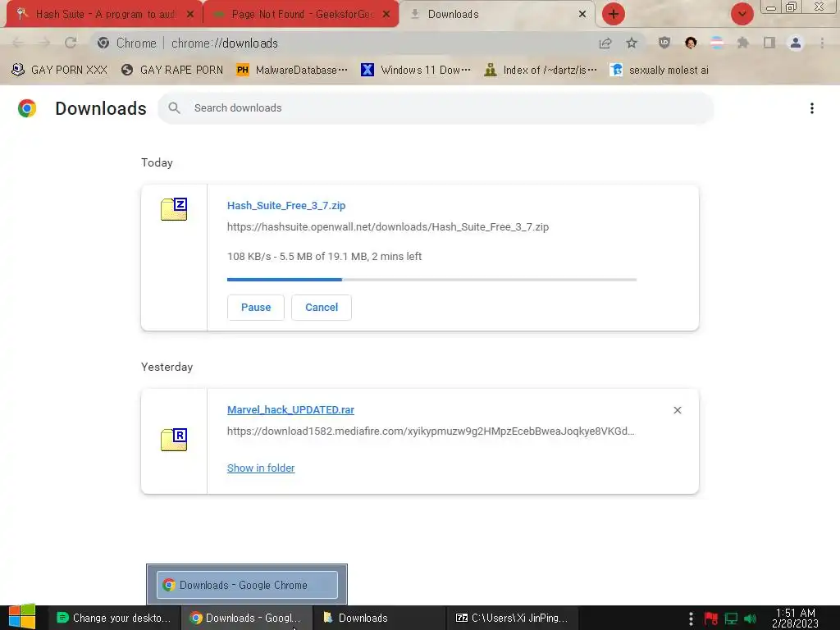Click the Chrome logo beside Downloads heading

27,108
